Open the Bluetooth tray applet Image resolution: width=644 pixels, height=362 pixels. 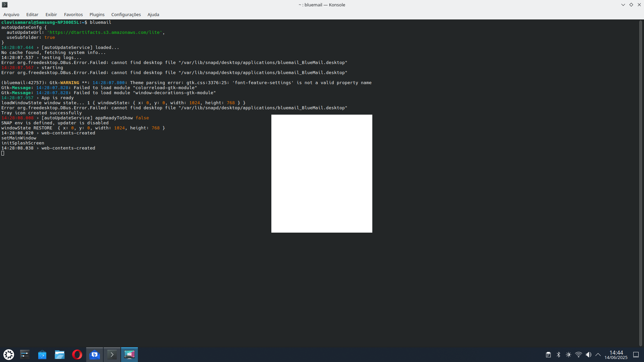558,355
